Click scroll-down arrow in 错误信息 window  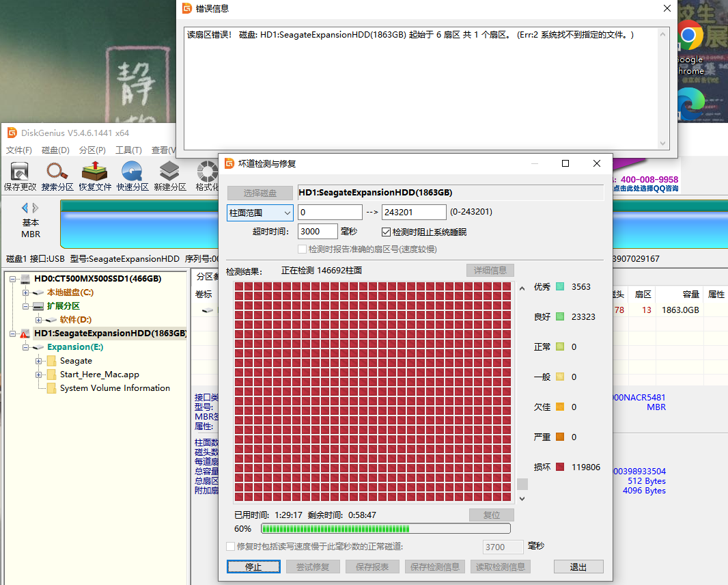click(663, 144)
